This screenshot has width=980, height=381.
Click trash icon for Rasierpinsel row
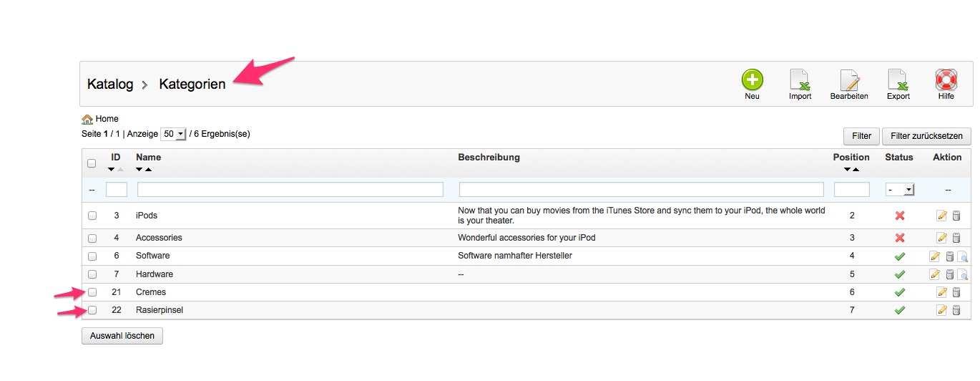click(x=956, y=310)
